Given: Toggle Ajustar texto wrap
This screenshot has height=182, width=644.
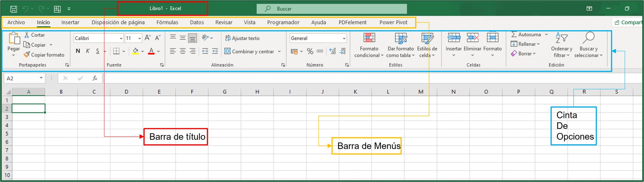Looking at the screenshot, I should point(242,38).
